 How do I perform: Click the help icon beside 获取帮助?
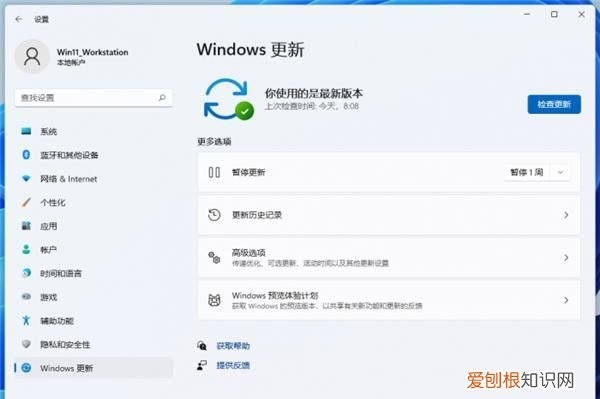202,346
